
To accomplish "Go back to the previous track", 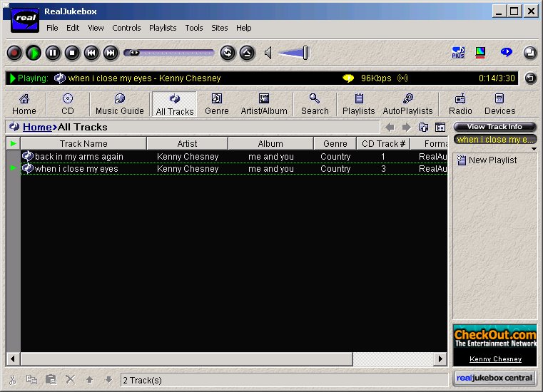I will 91,53.
